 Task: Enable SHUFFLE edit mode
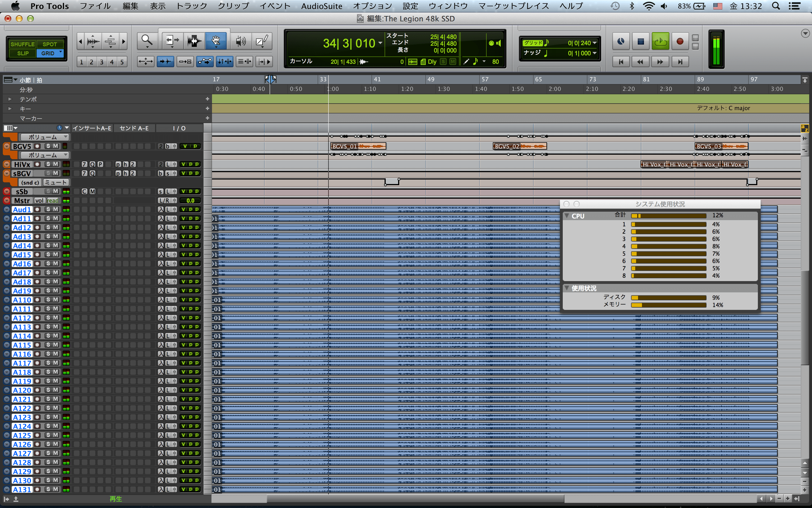(23, 44)
